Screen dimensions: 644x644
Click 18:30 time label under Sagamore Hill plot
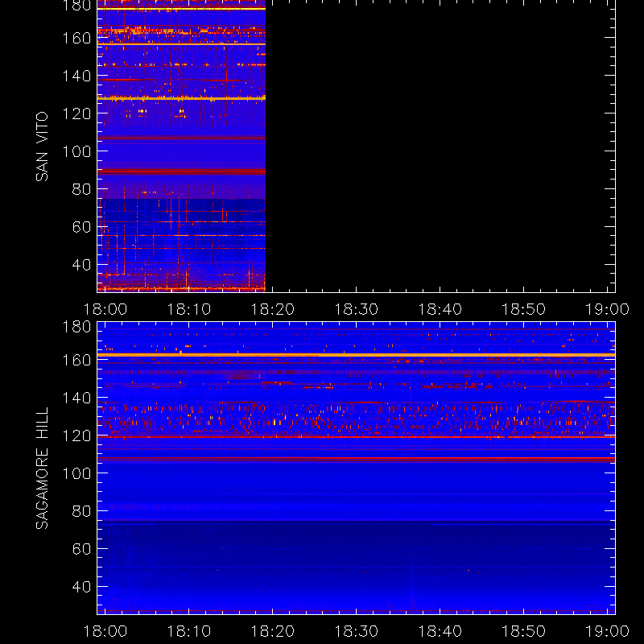pyautogui.click(x=356, y=631)
